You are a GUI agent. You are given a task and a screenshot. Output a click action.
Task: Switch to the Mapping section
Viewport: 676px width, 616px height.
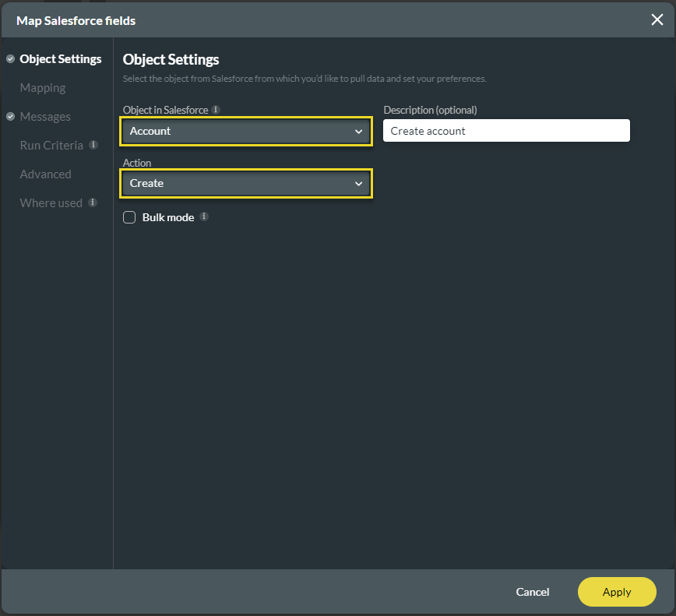(42, 87)
